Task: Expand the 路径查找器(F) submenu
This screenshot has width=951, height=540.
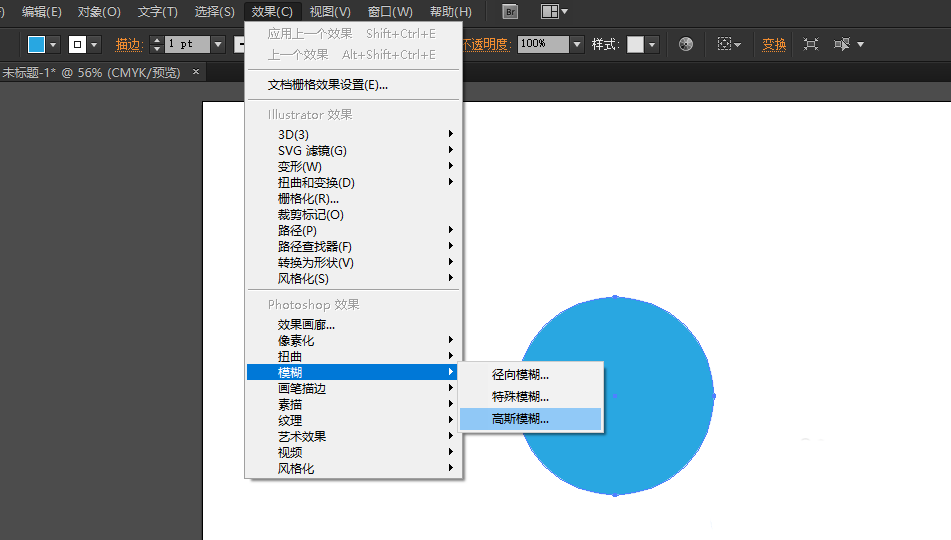Action: (x=353, y=246)
